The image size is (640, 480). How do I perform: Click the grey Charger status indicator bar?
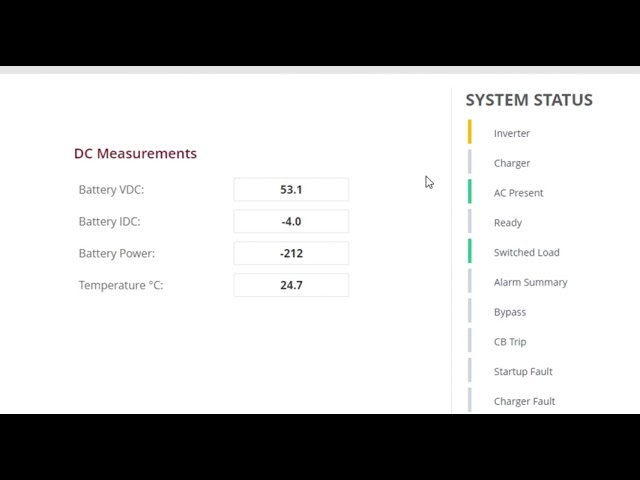[x=470, y=162]
